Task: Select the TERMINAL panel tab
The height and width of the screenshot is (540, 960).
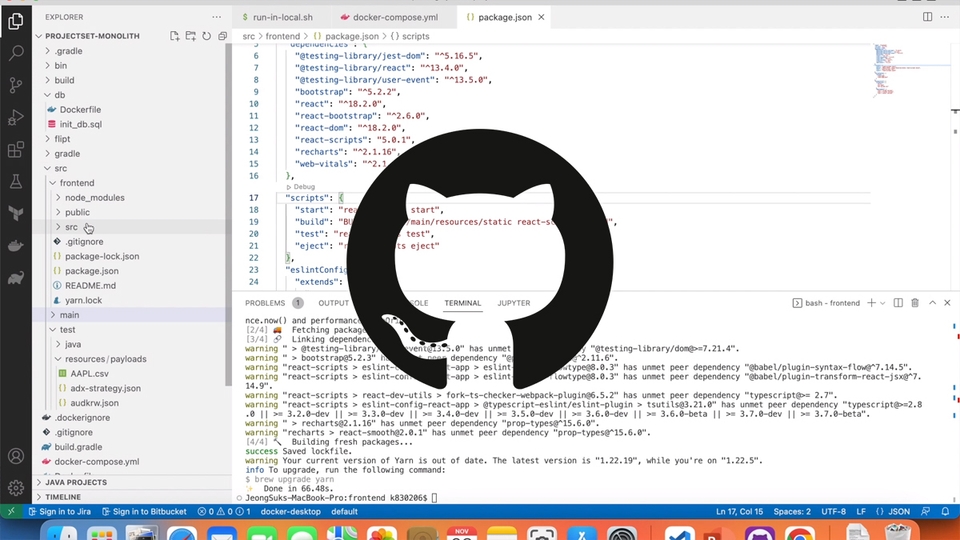Action: coord(462,303)
